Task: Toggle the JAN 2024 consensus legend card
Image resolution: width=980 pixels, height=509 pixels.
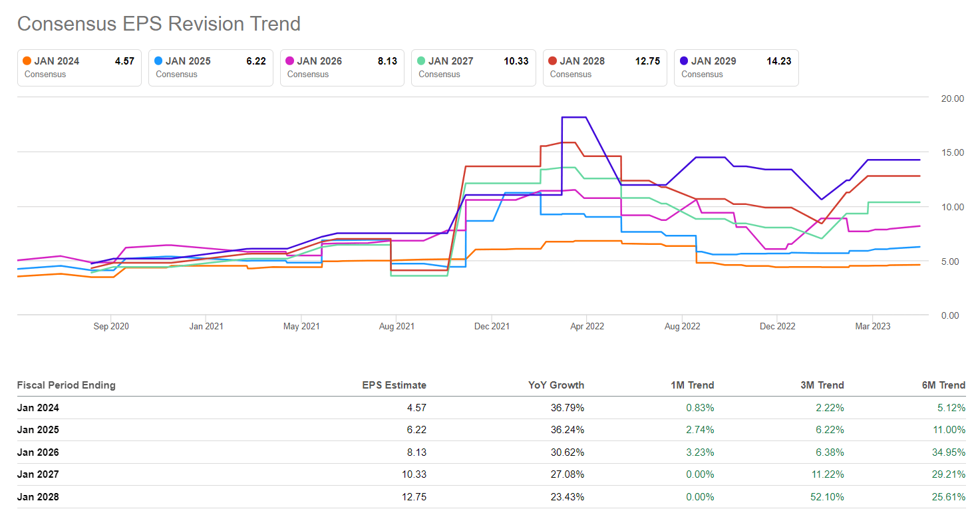Action: (x=79, y=68)
